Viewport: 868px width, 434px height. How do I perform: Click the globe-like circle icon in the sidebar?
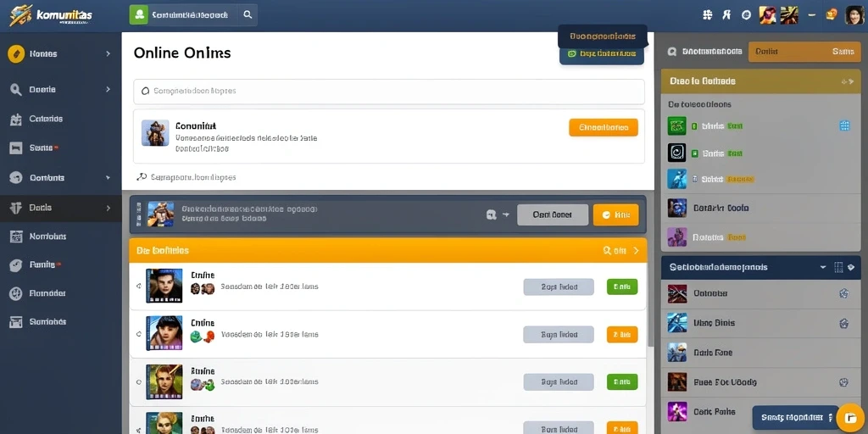16,293
